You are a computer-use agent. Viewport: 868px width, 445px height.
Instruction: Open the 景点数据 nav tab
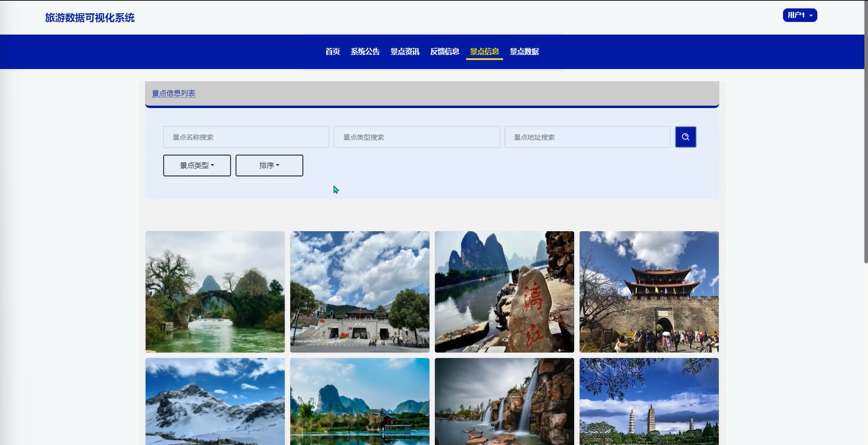point(524,52)
